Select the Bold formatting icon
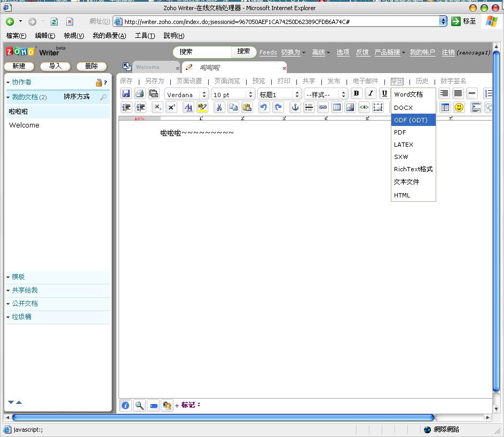504x437 pixels. click(x=356, y=93)
